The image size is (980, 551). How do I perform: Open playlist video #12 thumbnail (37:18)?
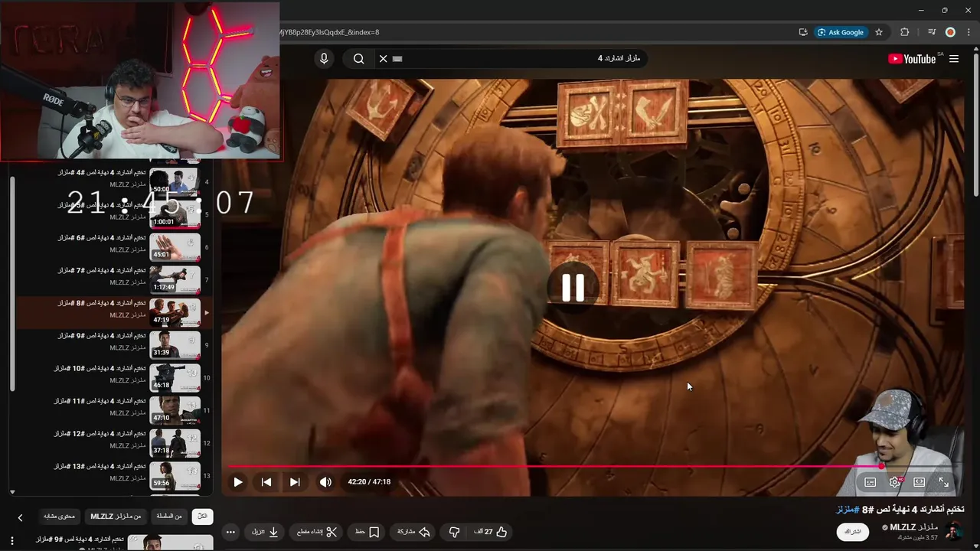pyautogui.click(x=175, y=443)
